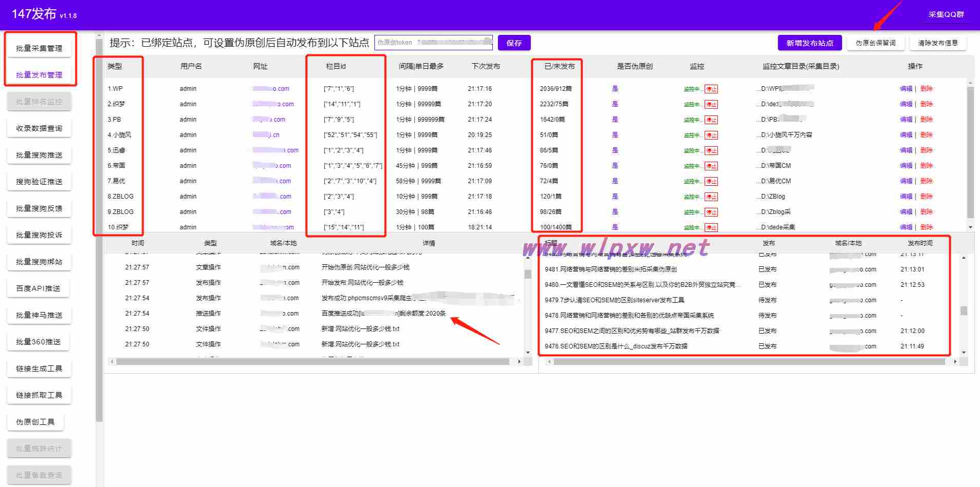Click the 保存 button
The width and height of the screenshot is (980, 487).
(x=514, y=43)
